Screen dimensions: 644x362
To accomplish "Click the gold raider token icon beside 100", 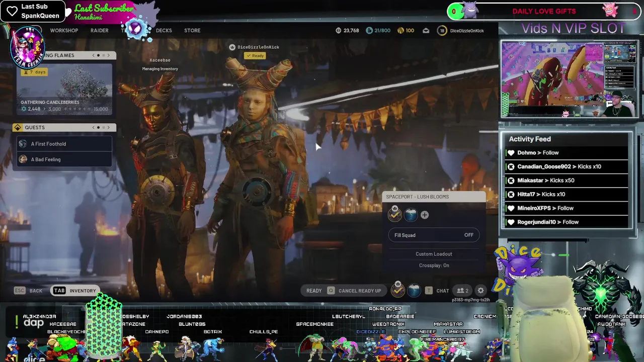I will pyautogui.click(x=400, y=31).
